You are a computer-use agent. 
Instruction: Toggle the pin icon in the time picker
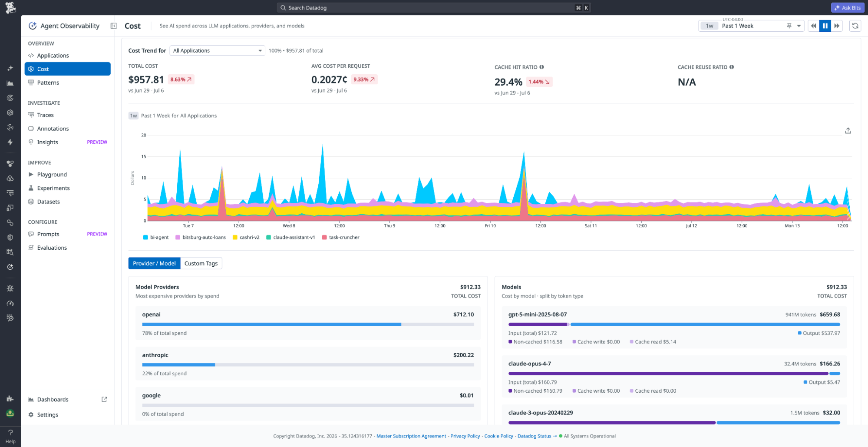789,26
